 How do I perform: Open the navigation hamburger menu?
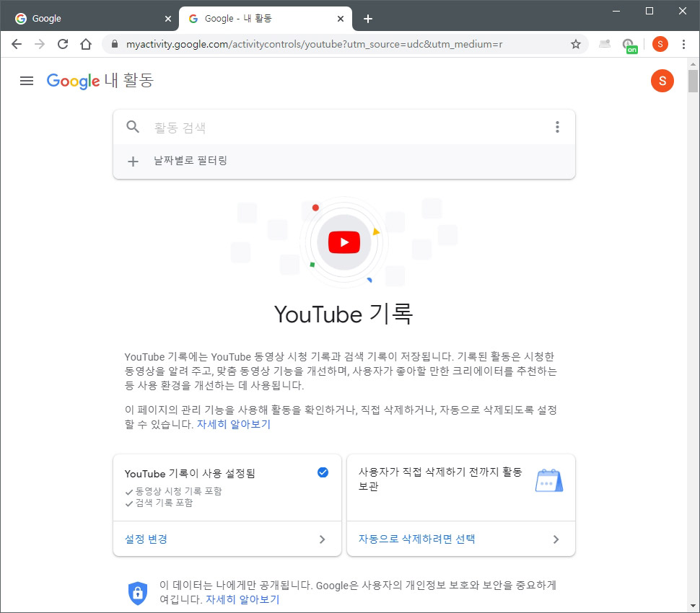27,81
